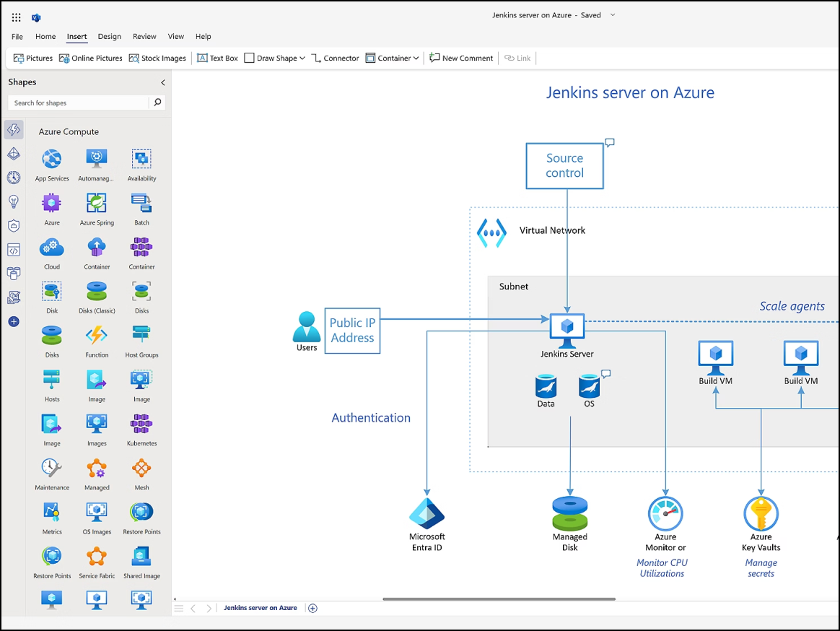
Task: Select the Jenkins server on Azure page tab
Action: click(260, 608)
